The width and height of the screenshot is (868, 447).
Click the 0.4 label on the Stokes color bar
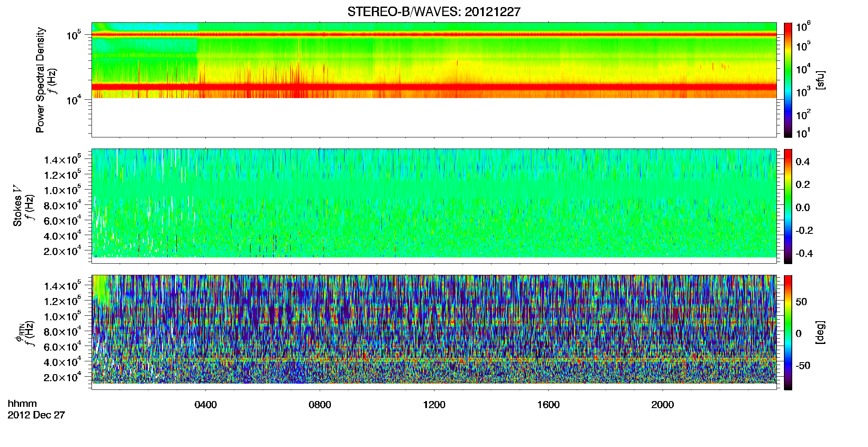[x=803, y=162]
